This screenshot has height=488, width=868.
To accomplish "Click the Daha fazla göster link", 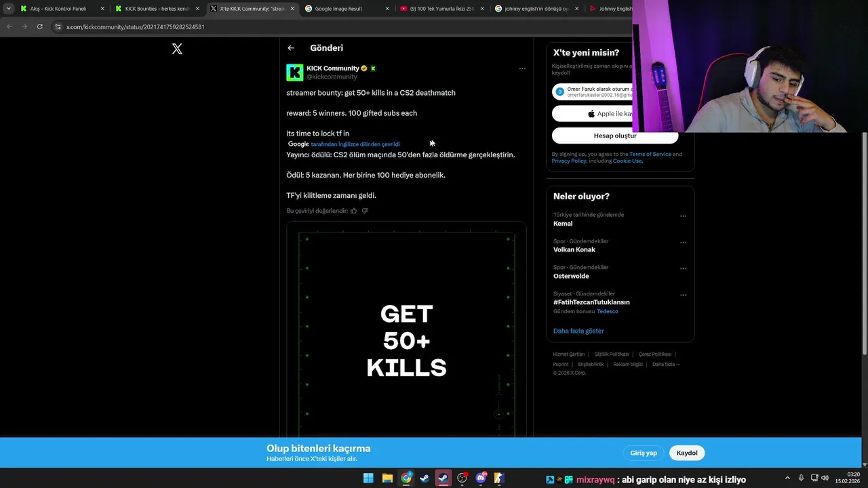I will pyautogui.click(x=578, y=331).
